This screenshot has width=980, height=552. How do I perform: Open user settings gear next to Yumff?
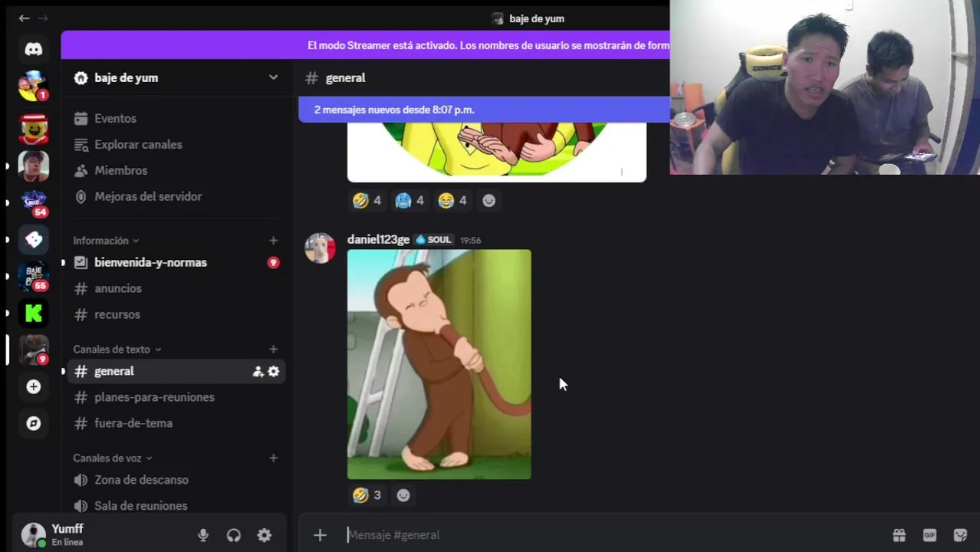(265, 535)
